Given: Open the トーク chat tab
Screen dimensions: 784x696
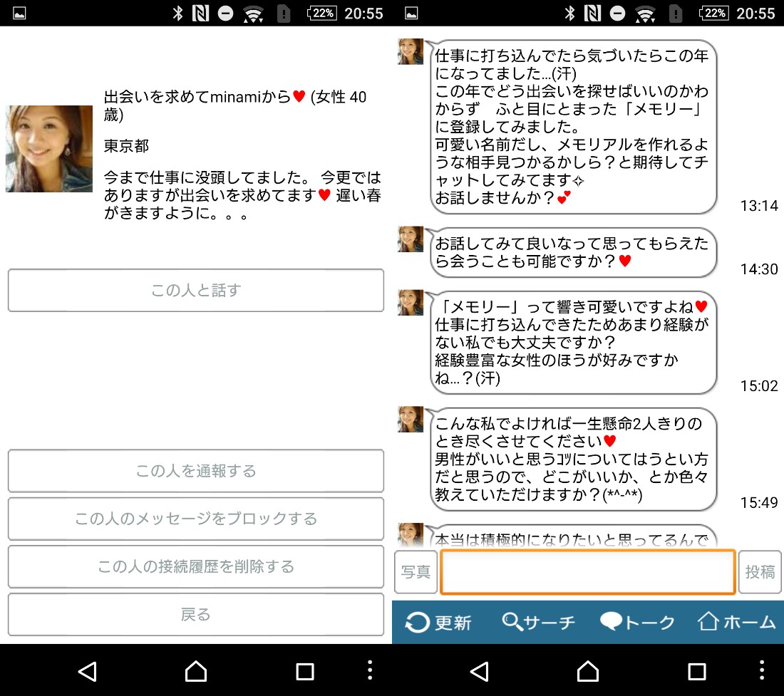Looking at the screenshot, I should (x=637, y=622).
